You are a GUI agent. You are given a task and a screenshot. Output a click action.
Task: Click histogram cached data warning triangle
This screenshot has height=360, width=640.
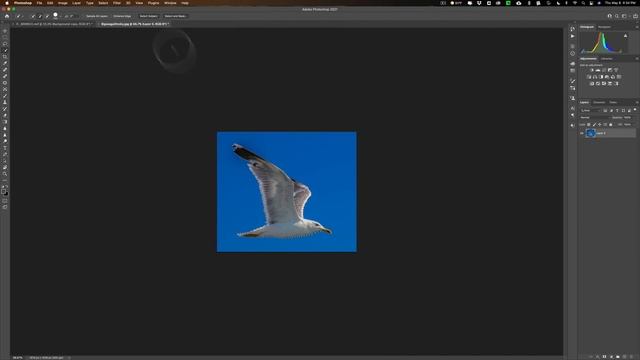coord(625,36)
